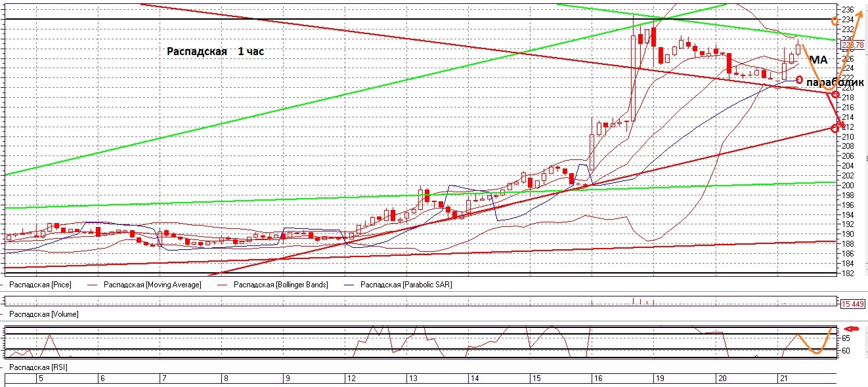This screenshot has width=868, height=387.
Task: Select date 5 on the time axis
Action: click(x=41, y=378)
